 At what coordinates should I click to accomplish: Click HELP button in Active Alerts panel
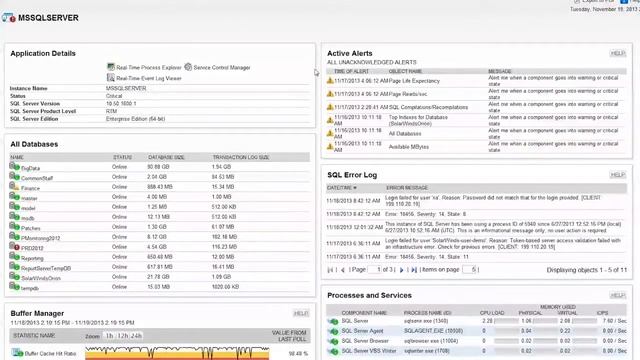click(618, 53)
